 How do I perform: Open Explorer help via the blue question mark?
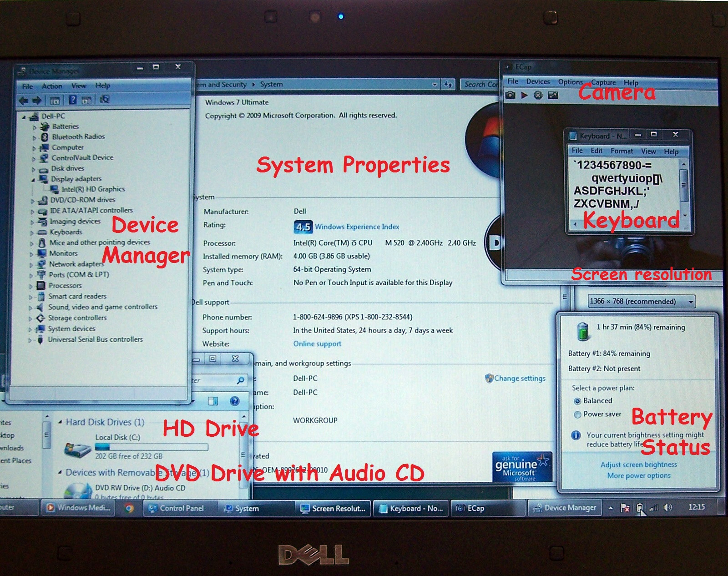click(235, 401)
